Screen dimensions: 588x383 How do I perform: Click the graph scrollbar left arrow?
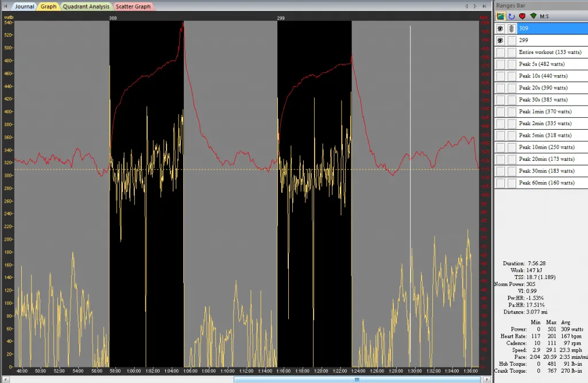tap(5, 380)
